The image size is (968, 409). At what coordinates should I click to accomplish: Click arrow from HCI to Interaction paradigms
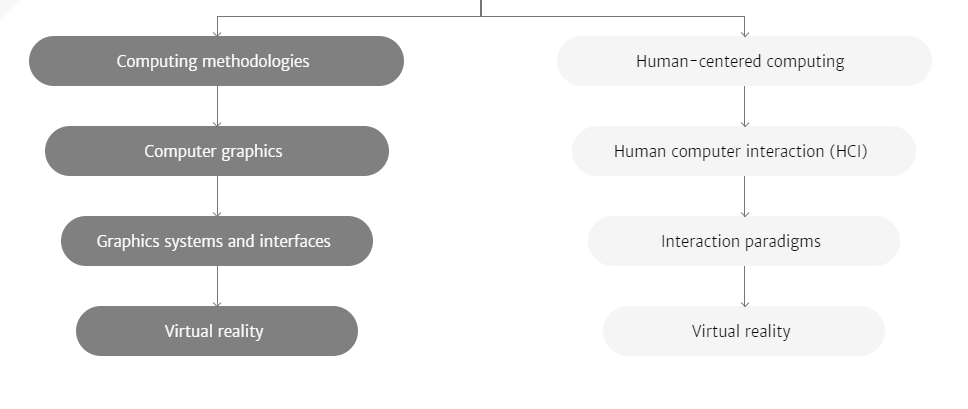745,196
